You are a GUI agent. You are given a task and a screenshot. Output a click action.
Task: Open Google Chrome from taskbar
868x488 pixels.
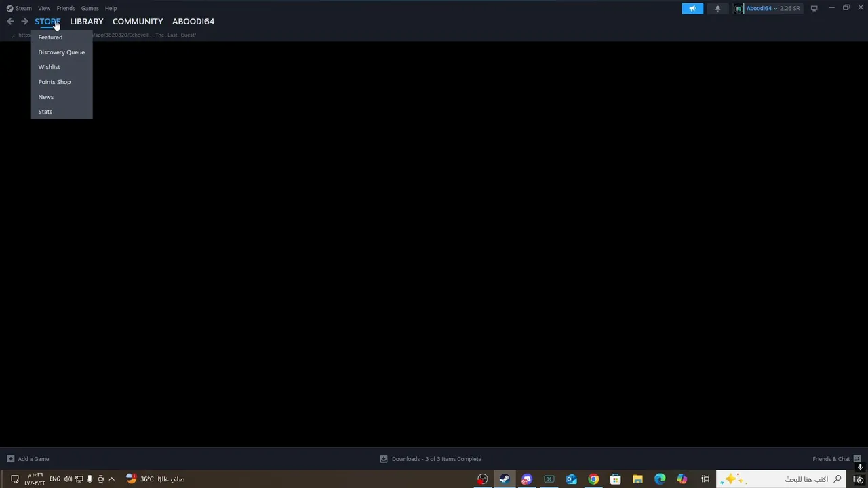click(593, 479)
